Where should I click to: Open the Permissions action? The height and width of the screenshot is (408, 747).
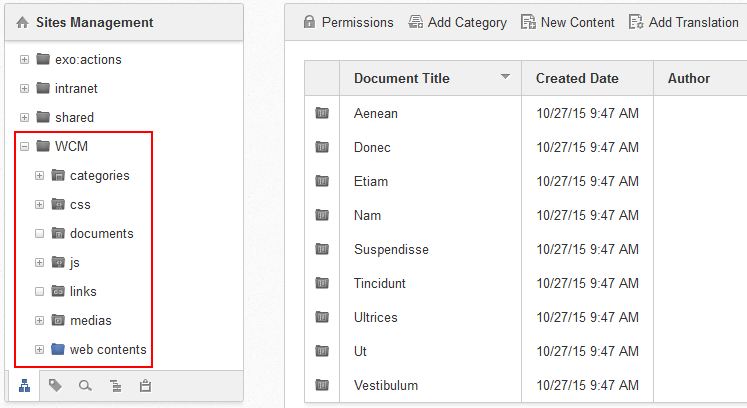click(348, 22)
